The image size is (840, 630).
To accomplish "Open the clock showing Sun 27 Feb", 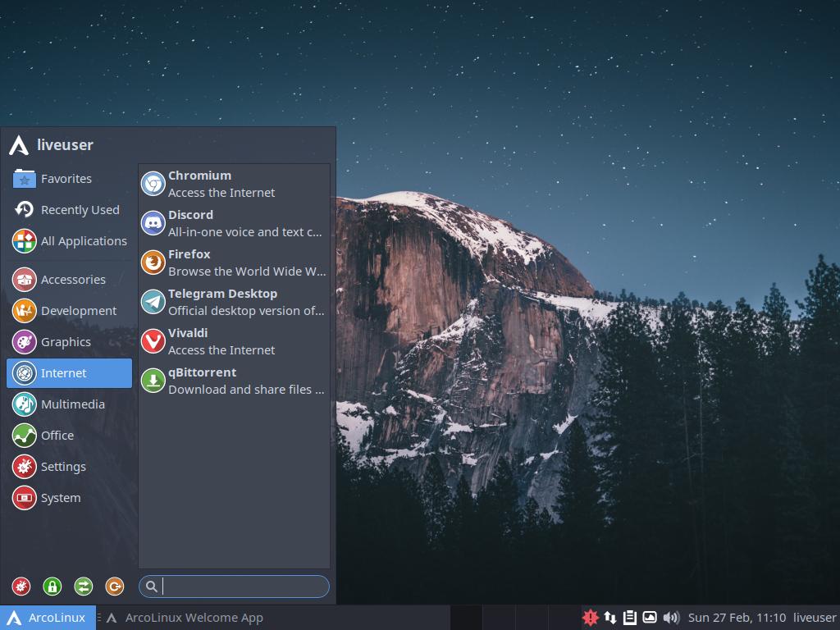I will (737, 618).
